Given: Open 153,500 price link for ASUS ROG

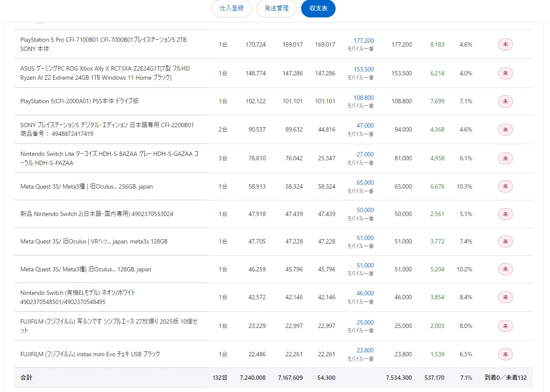Looking at the screenshot, I should [363, 69].
